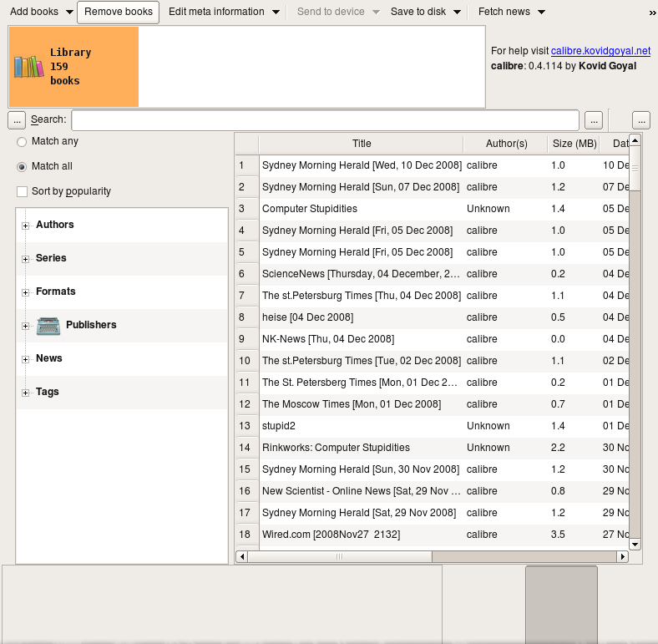This screenshot has width=658, height=644.
Task: Open Fetch news dropdown arrow
Action: tap(541, 13)
